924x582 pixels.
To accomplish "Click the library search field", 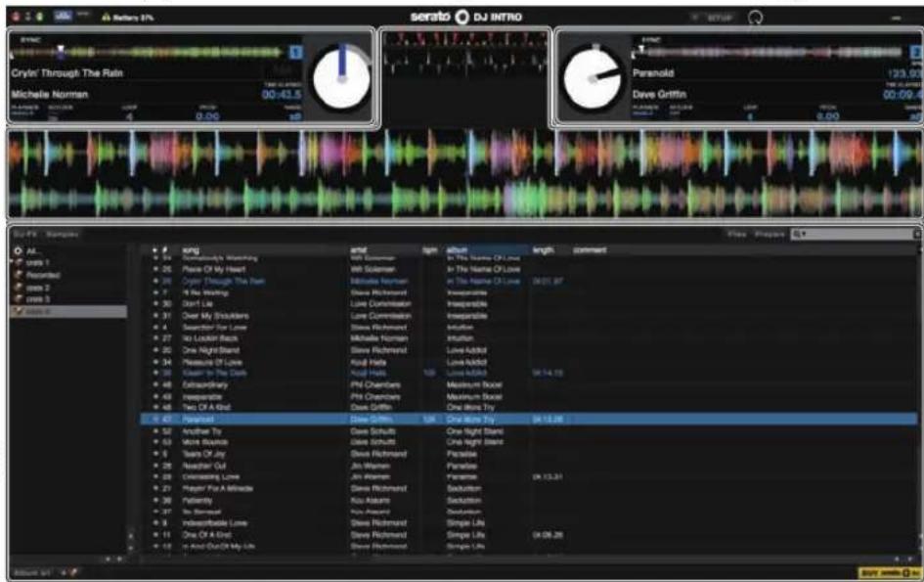I will [x=854, y=234].
